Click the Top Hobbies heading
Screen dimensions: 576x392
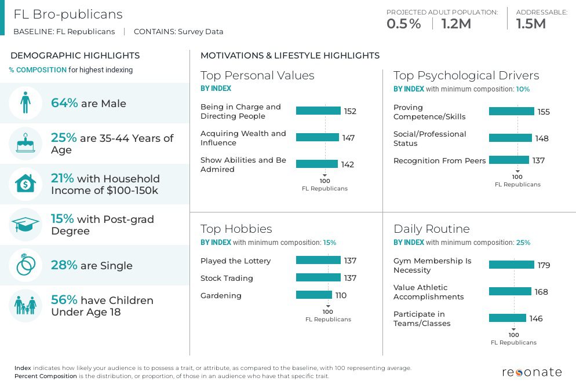(236, 229)
